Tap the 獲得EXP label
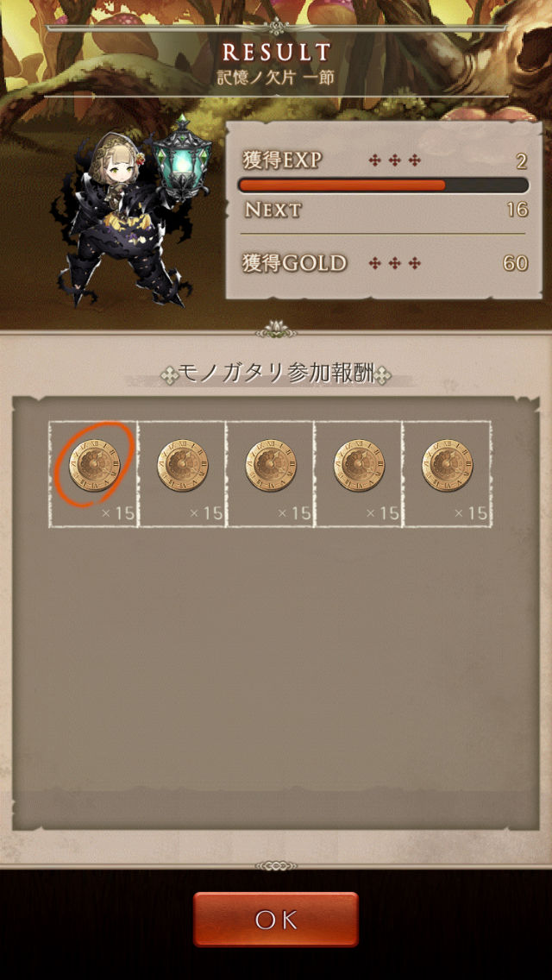The height and width of the screenshot is (980, 552). point(282,161)
